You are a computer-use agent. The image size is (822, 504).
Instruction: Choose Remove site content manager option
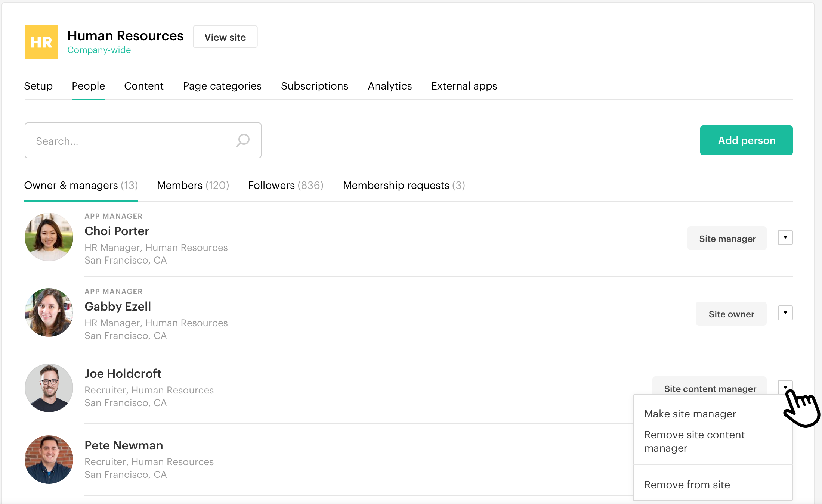[694, 441]
